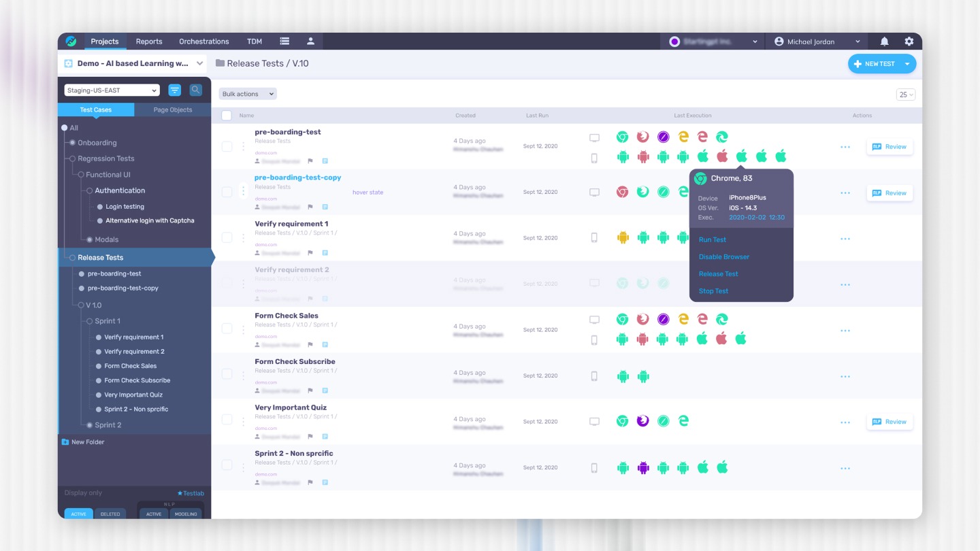This screenshot has width=980, height=551.
Task: Open the Staging-US-EAST environment dropdown
Action: pos(112,90)
